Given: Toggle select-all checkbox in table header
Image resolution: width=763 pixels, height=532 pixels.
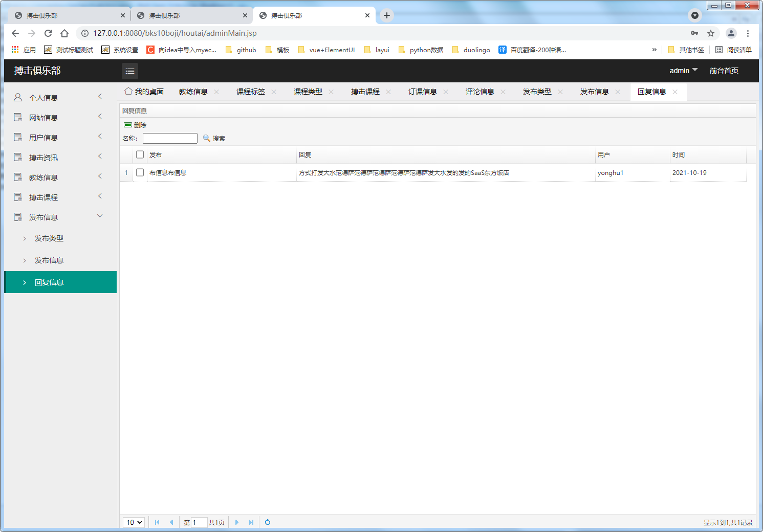Looking at the screenshot, I should pos(140,154).
